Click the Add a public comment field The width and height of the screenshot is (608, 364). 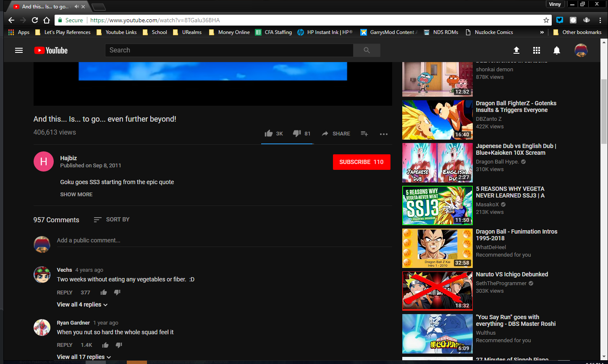point(224,241)
